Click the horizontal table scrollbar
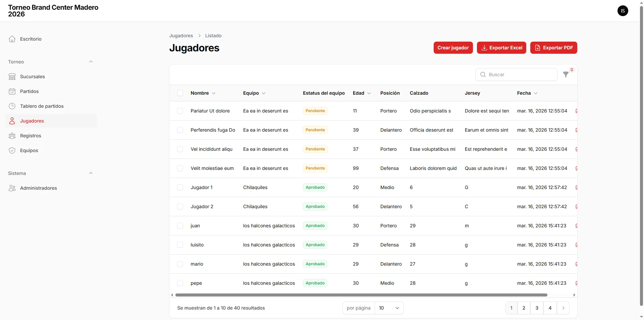The height and width of the screenshot is (320, 644). 361,295
